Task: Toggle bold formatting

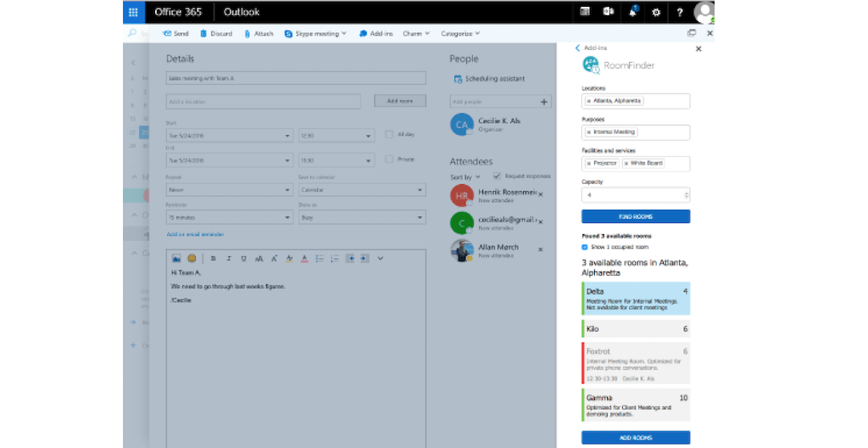Action: click(213, 259)
